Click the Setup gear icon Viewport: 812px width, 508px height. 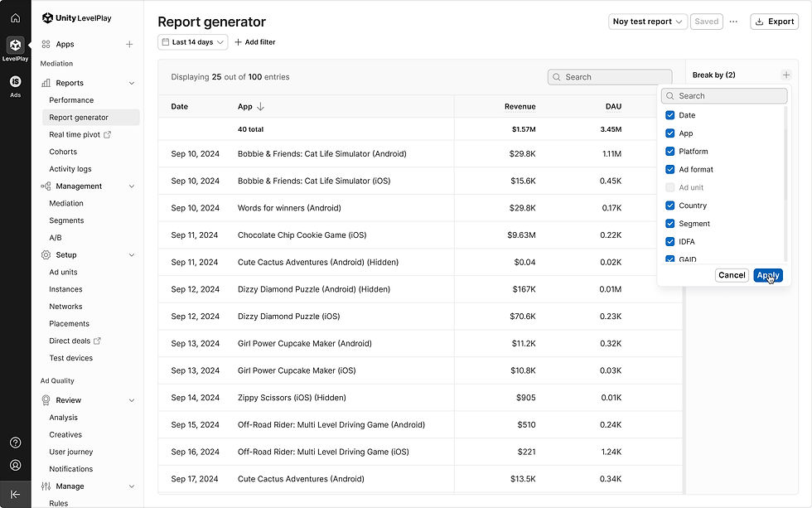click(46, 254)
